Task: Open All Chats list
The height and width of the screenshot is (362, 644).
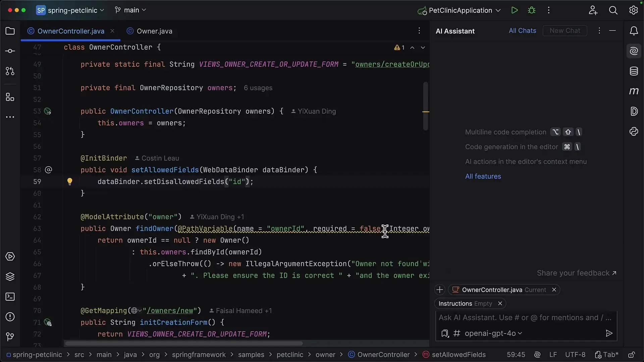Action: point(522,31)
